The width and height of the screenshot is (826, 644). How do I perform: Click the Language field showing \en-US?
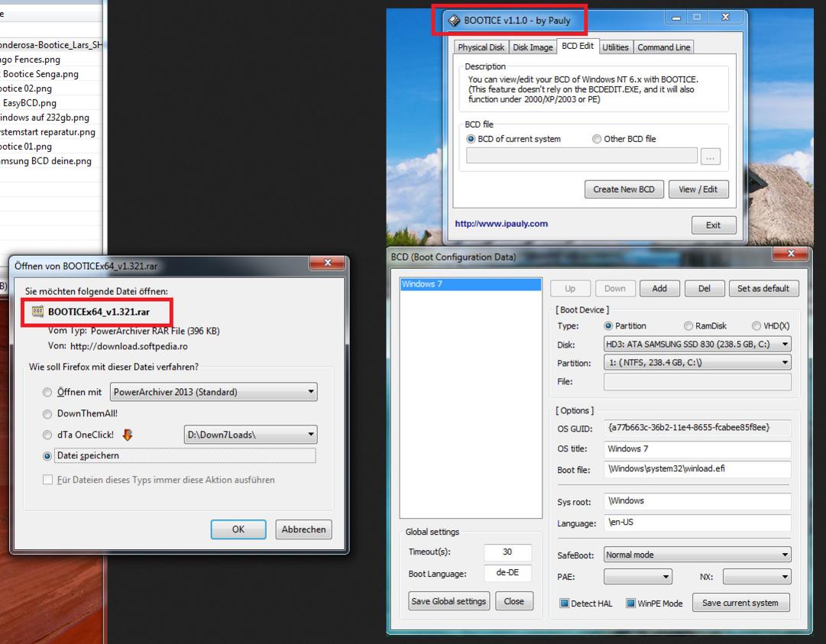698,523
